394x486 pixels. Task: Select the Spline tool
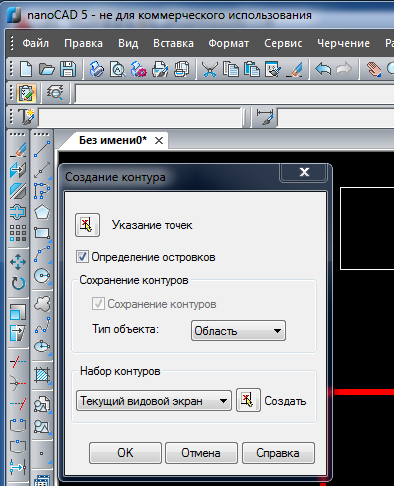click(x=42, y=325)
